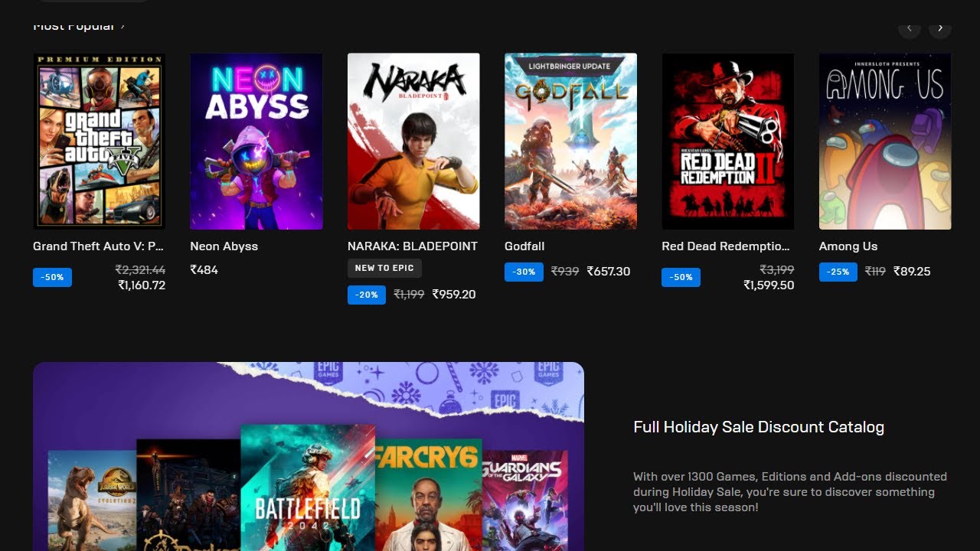
Task: Select the Neon Abyss game cover
Action: click(x=256, y=141)
